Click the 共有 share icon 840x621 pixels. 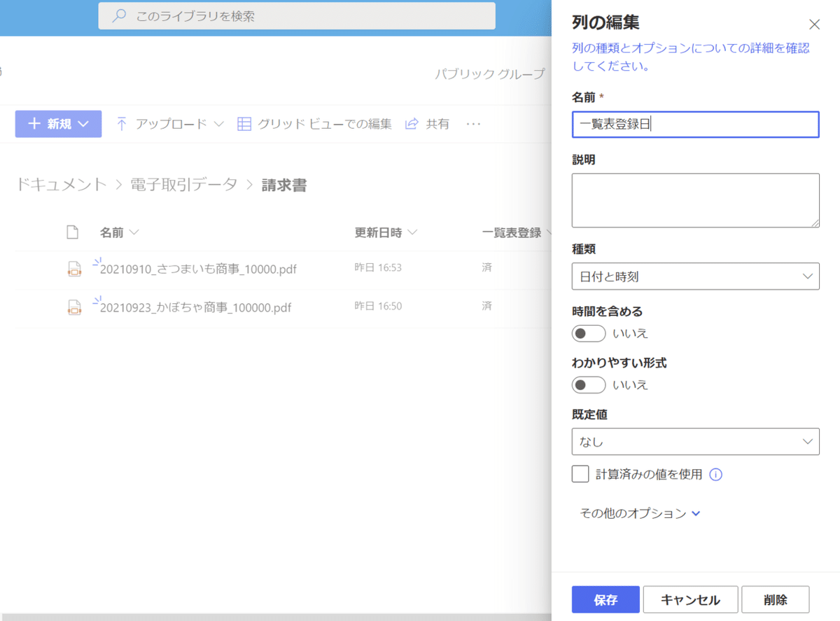pos(411,123)
